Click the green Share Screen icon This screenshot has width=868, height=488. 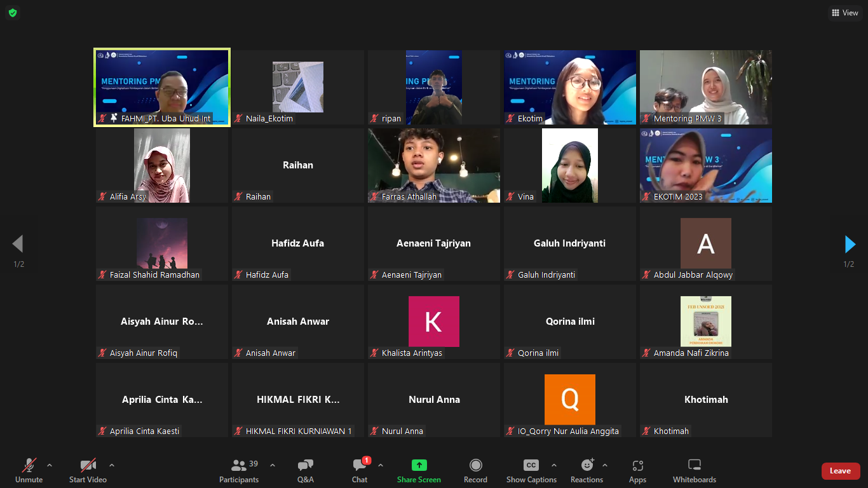tap(419, 465)
